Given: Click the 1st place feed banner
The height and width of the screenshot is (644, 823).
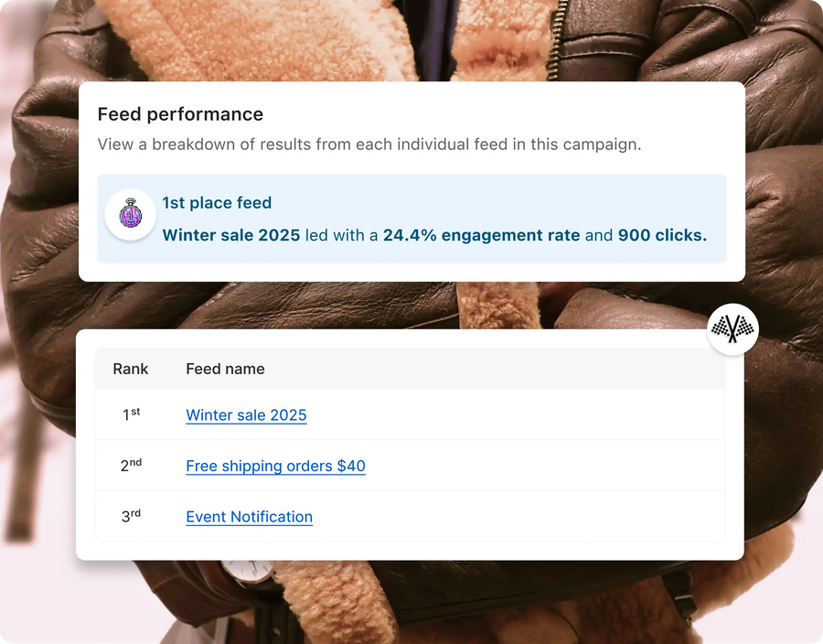Looking at the screenshot, I should tap(411, 219).
